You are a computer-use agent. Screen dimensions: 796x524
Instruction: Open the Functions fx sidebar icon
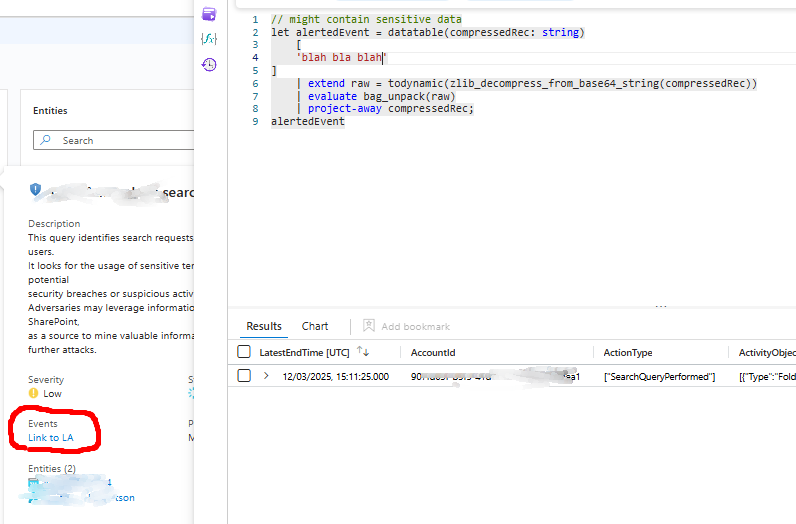(209, 39)
